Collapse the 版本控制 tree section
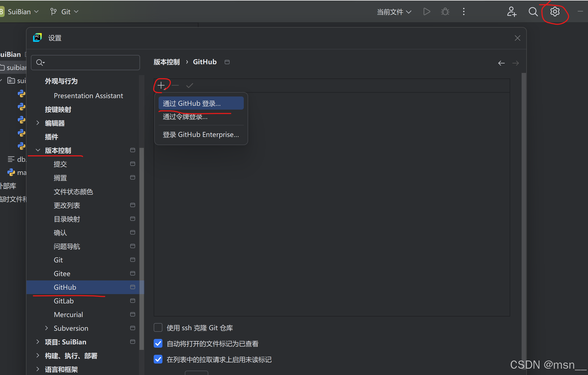 tap(38, 150)
